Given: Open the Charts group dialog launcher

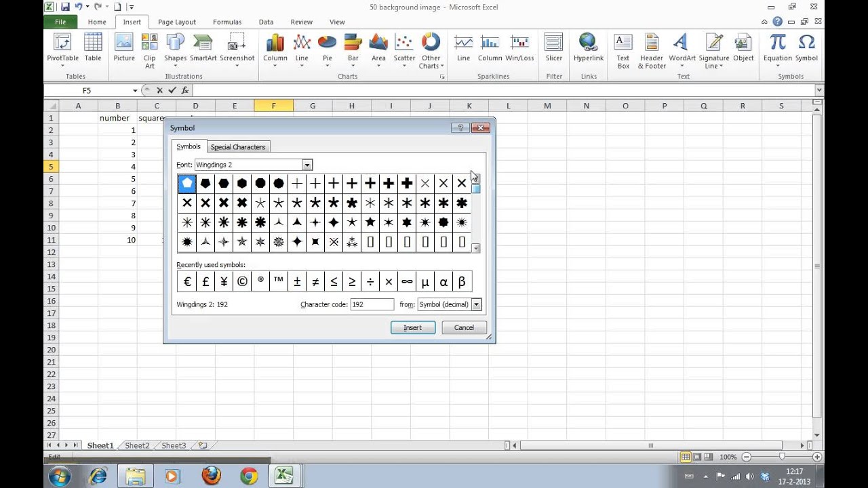Looking at the screenshot, I should click(x=442, y=77).
